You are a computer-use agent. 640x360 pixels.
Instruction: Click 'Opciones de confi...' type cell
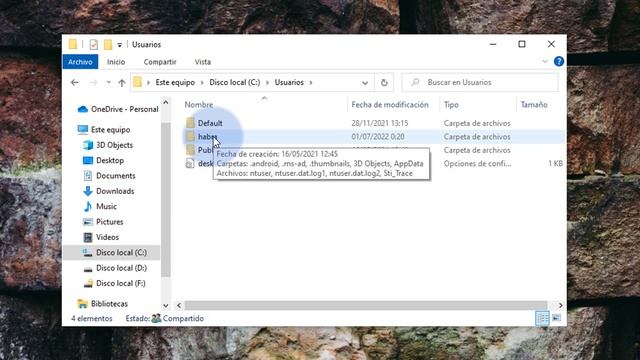[x=477, y=164]
